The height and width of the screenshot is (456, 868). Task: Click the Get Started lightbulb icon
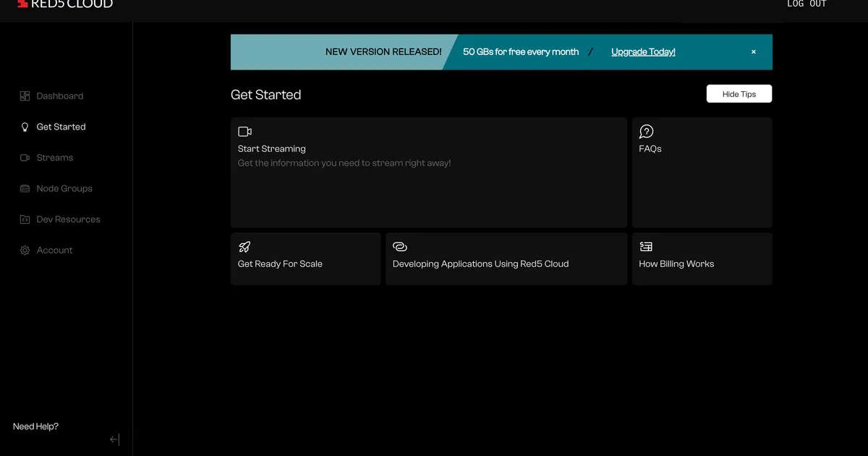(25, 127)
